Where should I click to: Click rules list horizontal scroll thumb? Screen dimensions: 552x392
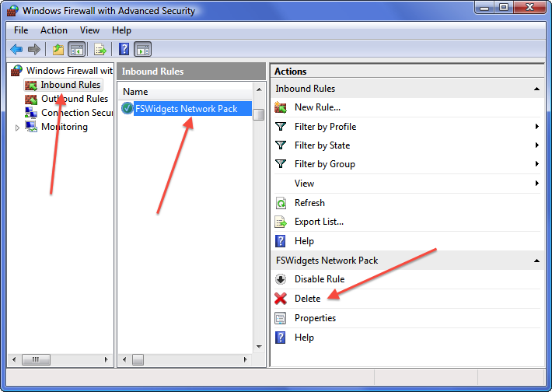[138, 359]
